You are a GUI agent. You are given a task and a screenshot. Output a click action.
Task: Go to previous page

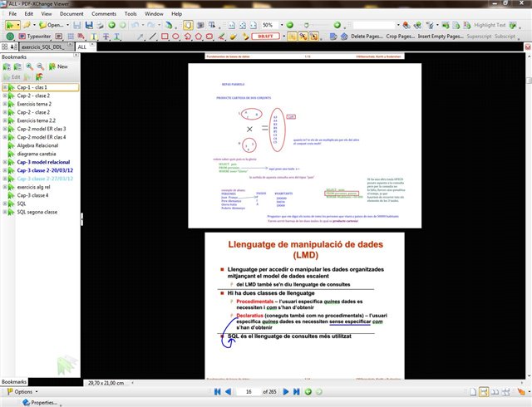[x=229, y=392]
